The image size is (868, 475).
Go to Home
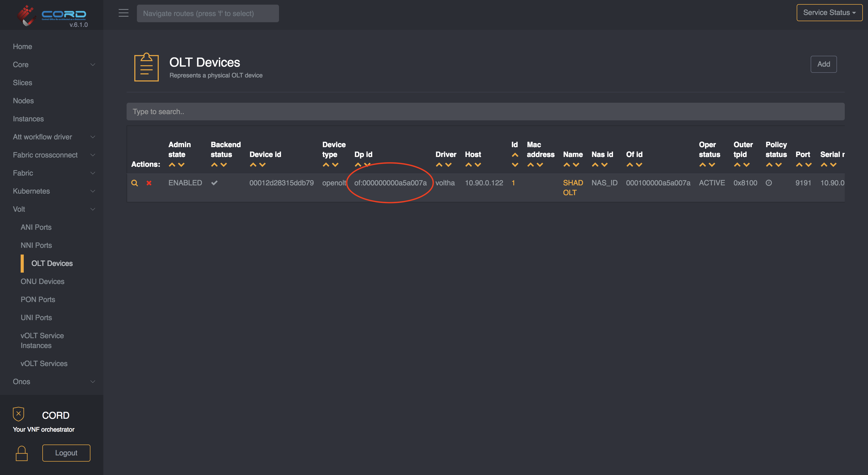pyautogui.click(x=22, y=46)
